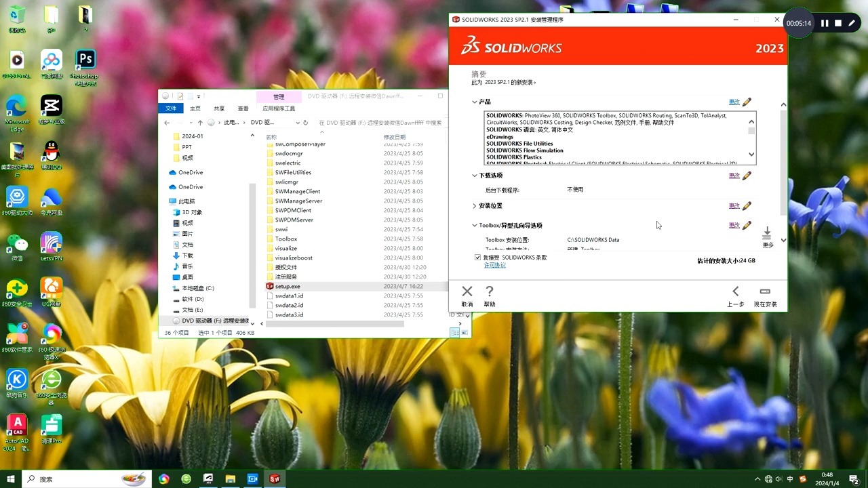Image resolution: width=868 pixels, height=488 pixels.
Task: Open Explorer address bar history dropdown
Action: [x=297, y=123]
